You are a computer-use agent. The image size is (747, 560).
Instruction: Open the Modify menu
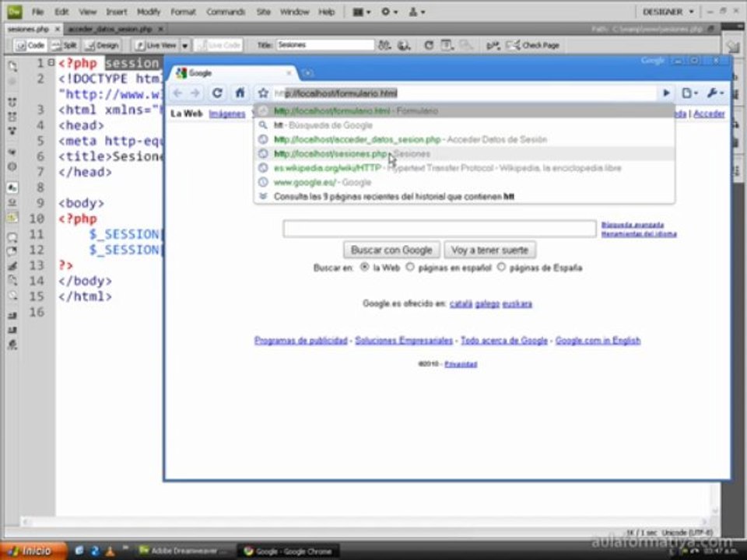tap(149, 12)
